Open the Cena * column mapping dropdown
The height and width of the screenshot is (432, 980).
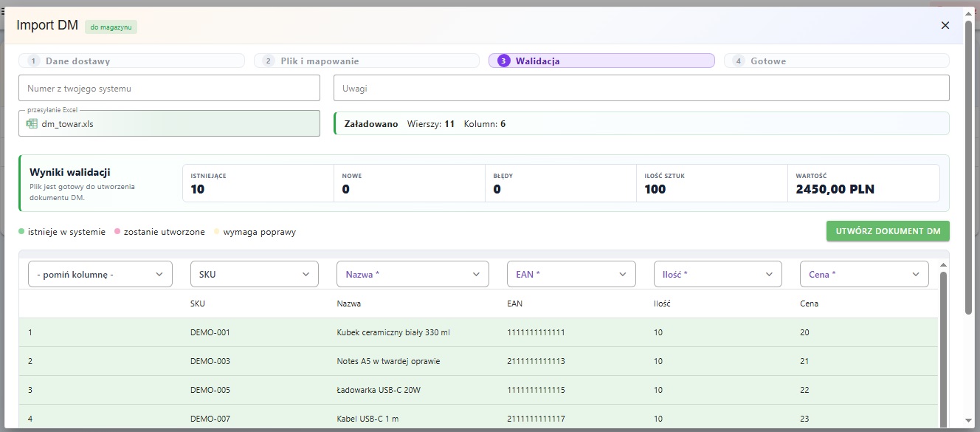[x=864, y=274]
